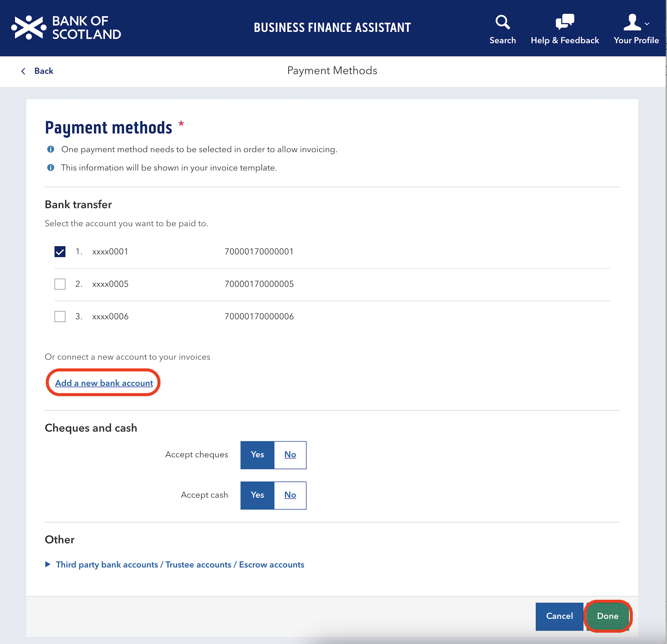Click the Bank of Scotland logo
Screen dimensions: 667x644
pos(66,27)
